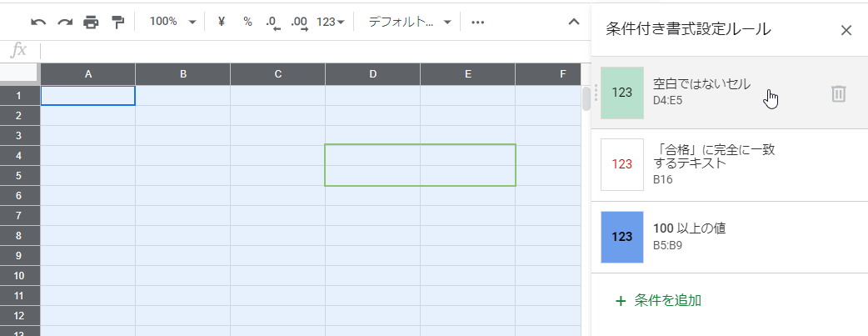This screenshot has width=868, height=336.
Task: Select column D header
Action: pos(372,74)
